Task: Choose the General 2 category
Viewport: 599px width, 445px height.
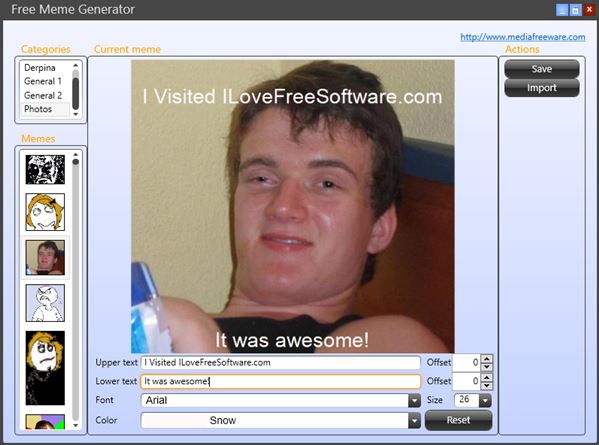Action: (43, 95)
